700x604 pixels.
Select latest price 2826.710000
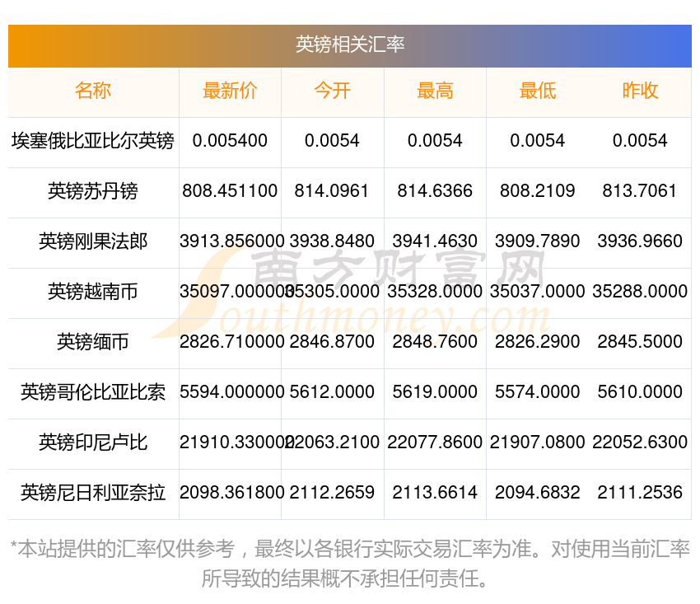(x=231, y=342)
